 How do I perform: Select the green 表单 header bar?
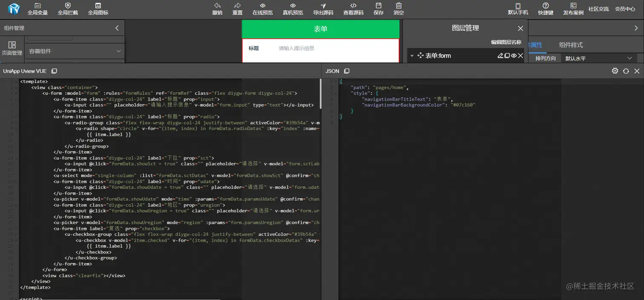321,29
